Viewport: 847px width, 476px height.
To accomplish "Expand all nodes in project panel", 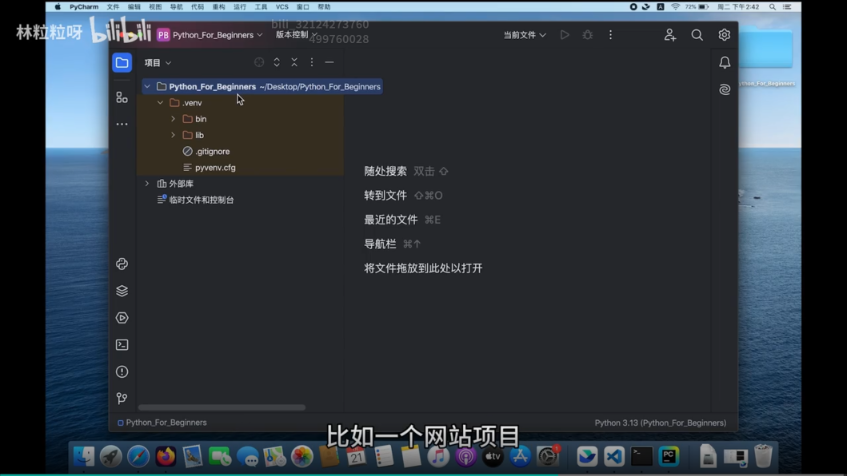I will tap(277, 62).
